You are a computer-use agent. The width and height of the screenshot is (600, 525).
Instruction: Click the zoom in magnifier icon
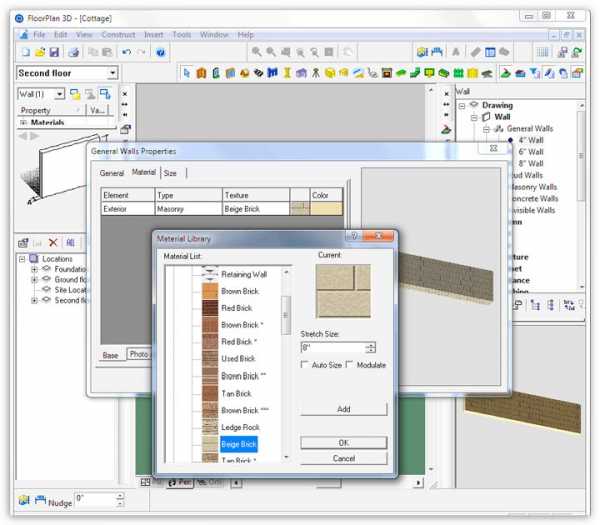(256, 52)
